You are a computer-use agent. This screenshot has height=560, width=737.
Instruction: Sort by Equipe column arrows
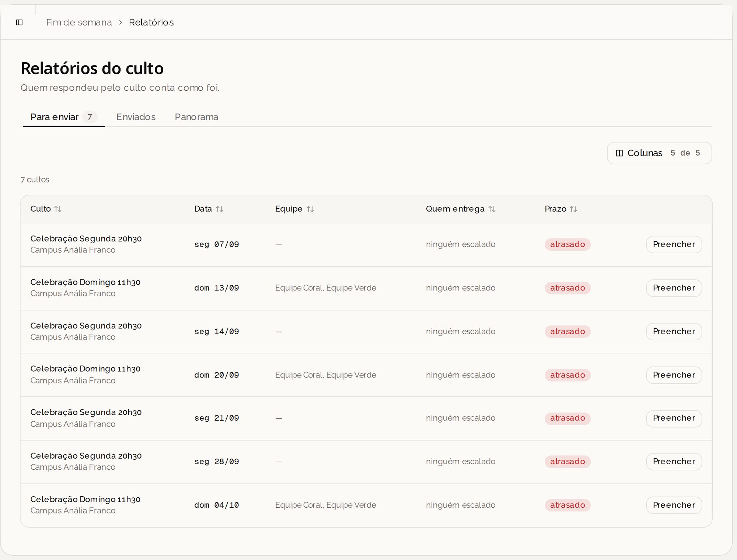pos(310,209)
